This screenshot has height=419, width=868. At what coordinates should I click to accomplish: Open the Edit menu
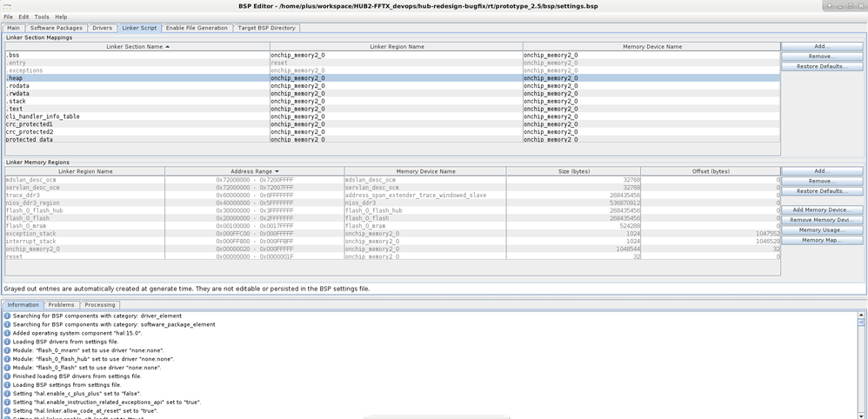pyautogui.click(x=23, y=17)
